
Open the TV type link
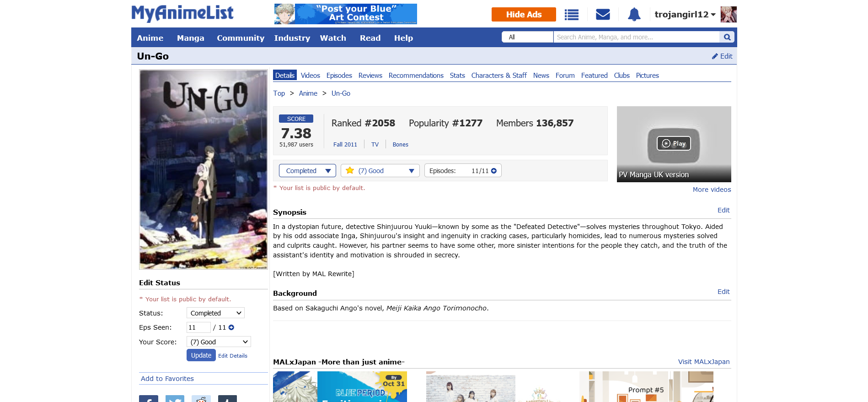pos(375,145)
